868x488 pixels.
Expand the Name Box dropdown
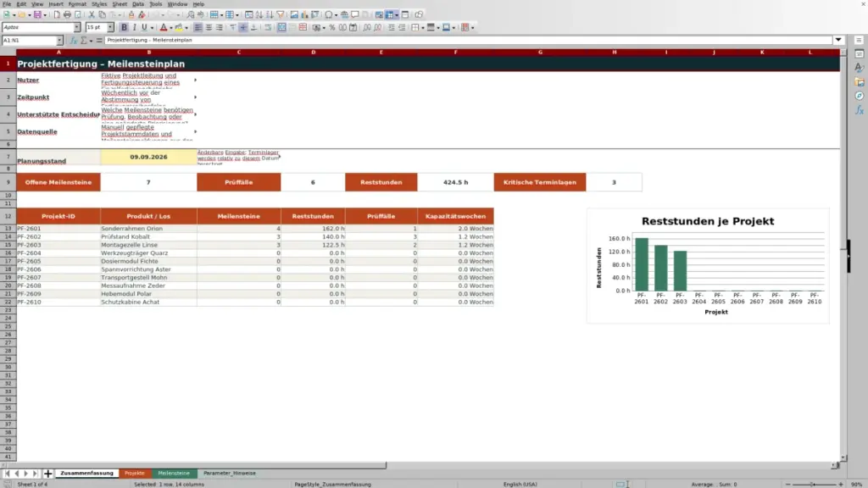pyautogui.click(x=59, y=41)
